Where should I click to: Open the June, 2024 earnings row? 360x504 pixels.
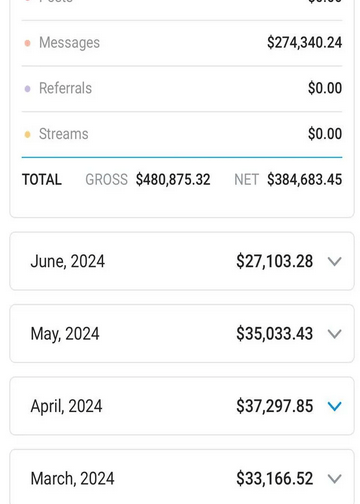coord(182,261)
